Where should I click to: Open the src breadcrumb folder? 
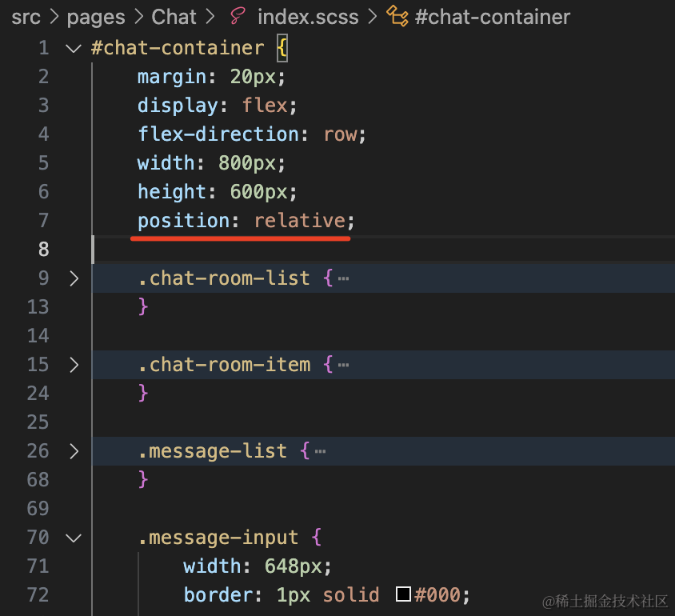[26, 16]
